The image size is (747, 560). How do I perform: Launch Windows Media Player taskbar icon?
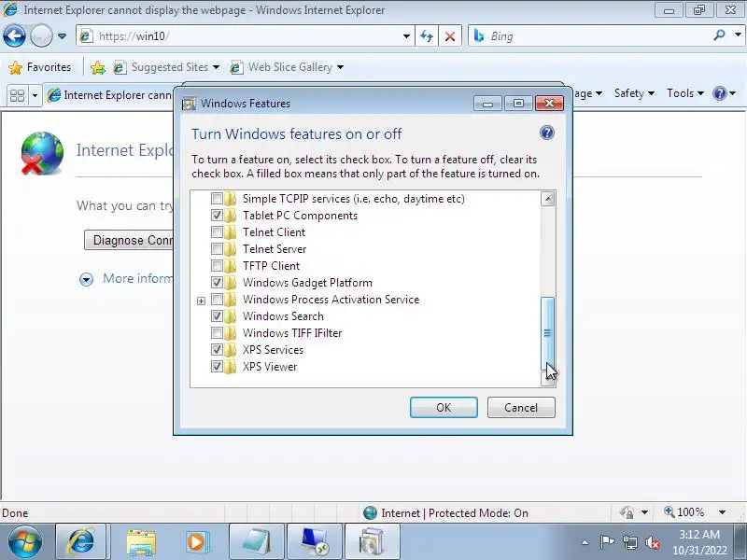(x=196, y=541)
